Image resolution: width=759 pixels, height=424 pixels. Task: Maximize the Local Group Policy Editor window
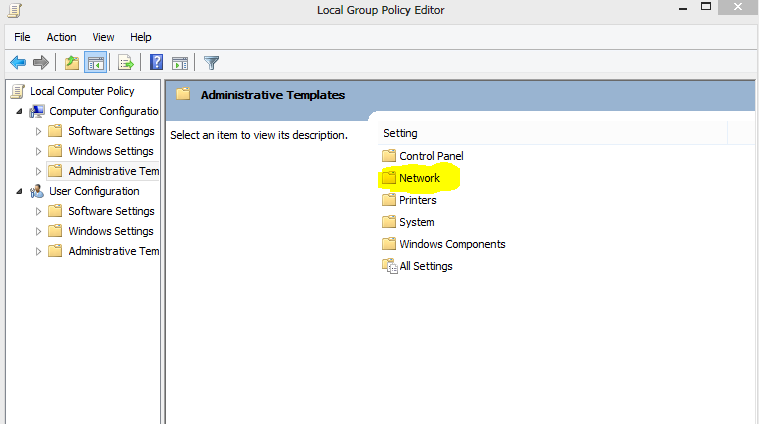tap(706, 7)
